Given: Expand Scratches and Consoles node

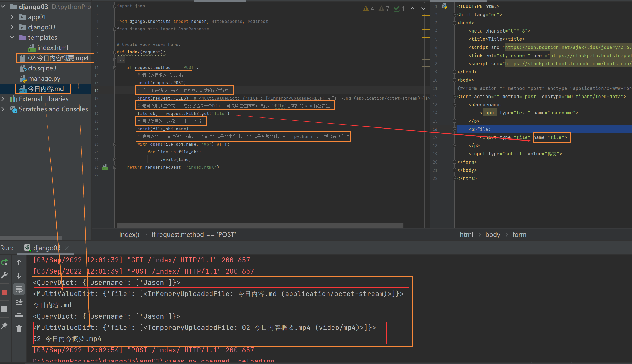Looking at the screenshot, I should (x=3, y=109).
